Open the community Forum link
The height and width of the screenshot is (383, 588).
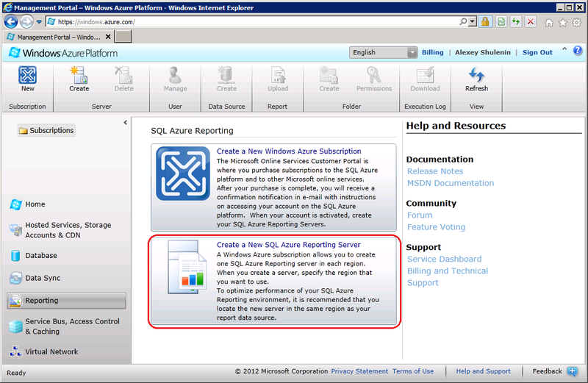tap(420, 215)
